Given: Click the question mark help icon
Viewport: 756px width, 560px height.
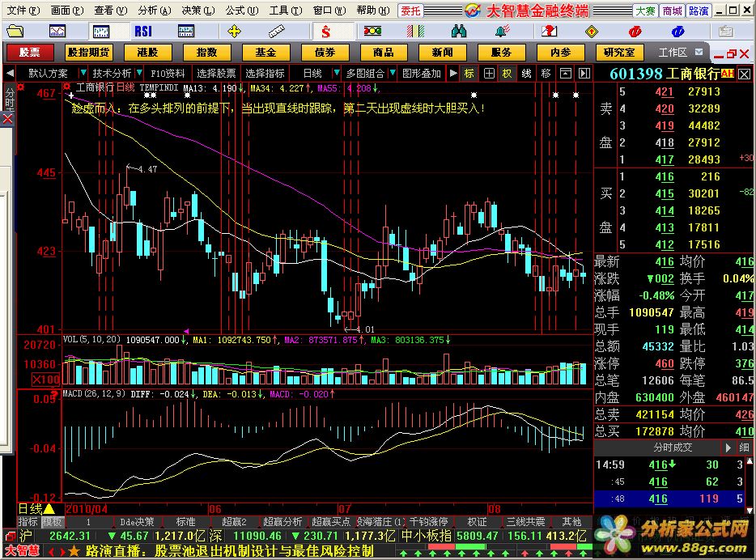Looking at the screenshot, I should coord(549,32).
